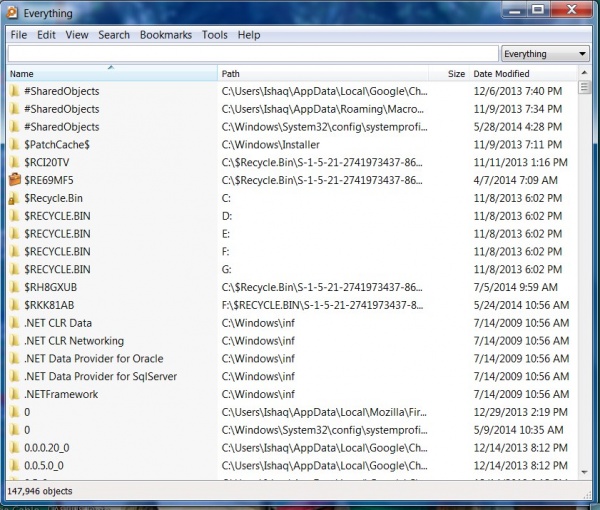Click the search text box
The width and height of the screenshot is (600, 510).
253,54
